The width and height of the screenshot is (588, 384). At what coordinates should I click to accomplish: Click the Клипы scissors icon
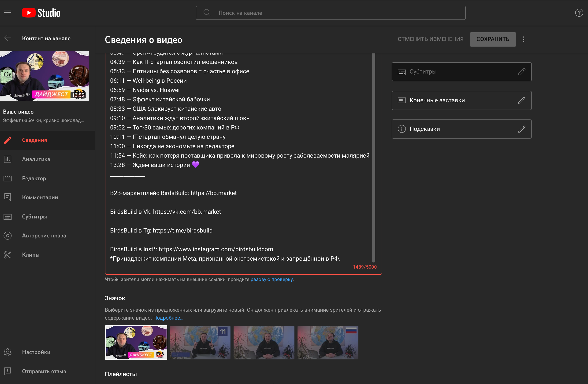click(x=8, y=255)
